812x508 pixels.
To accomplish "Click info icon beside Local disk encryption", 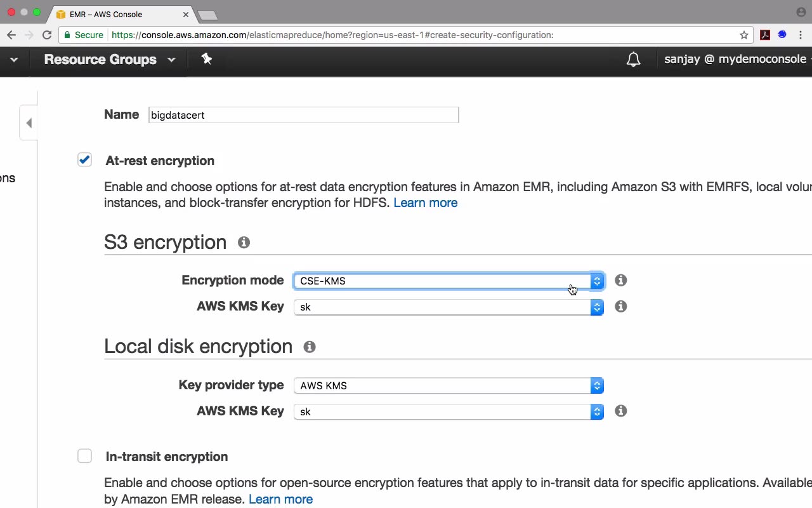I will (310, 347).
